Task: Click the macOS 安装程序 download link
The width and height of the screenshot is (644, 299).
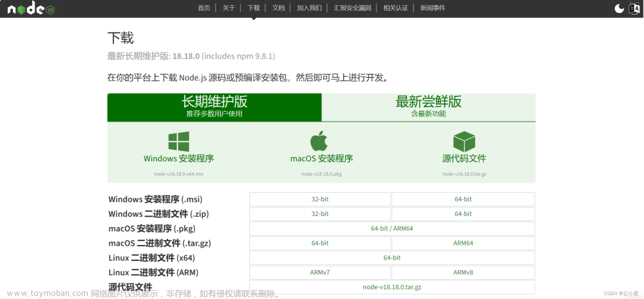Action: click(321, 159)
